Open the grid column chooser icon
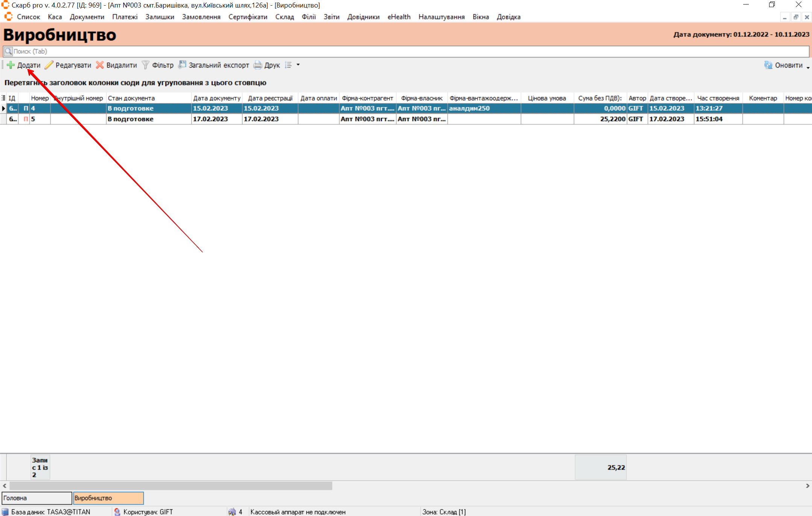The height and width of the screenshot is (516, 812). pos(3,98)
